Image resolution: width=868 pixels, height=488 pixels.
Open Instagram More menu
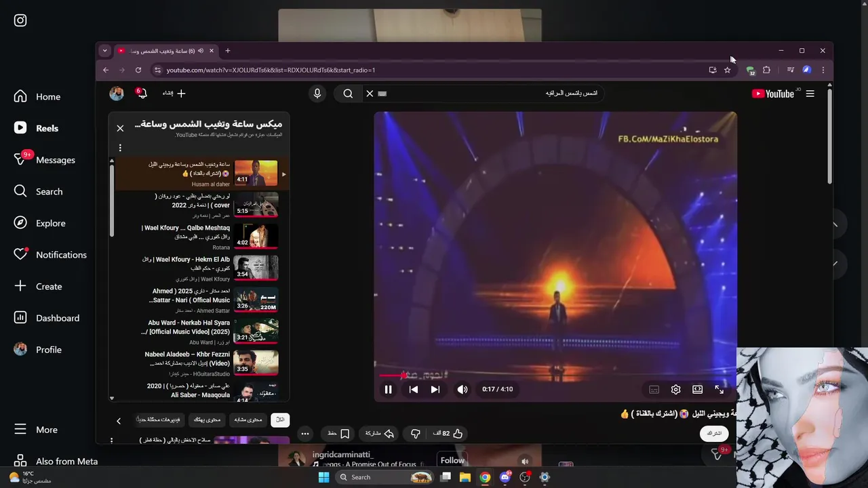(36, 430)
